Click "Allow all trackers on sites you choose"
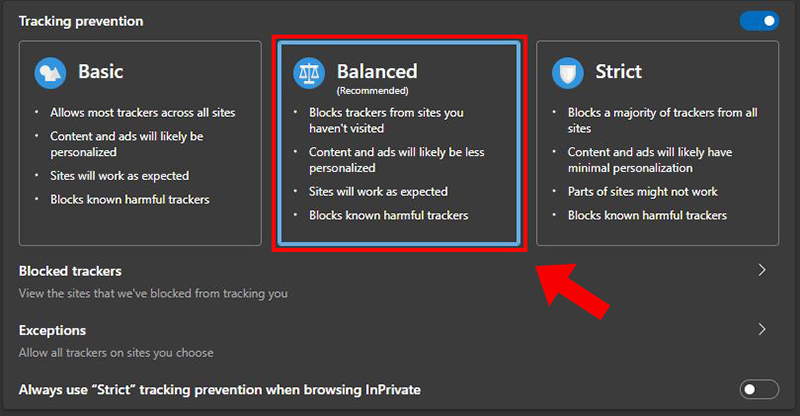The image size is (800, 416). click(x=116, y=353)
